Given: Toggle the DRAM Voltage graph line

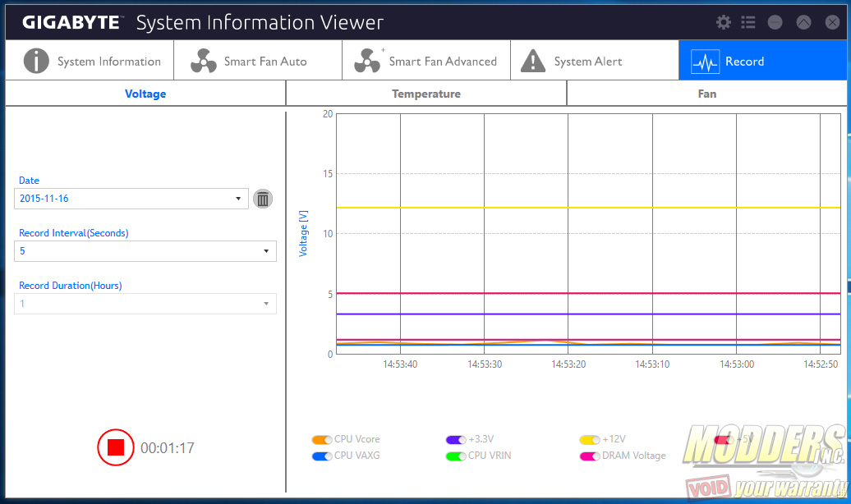Looking at the screenshot, I should point(590,456).
